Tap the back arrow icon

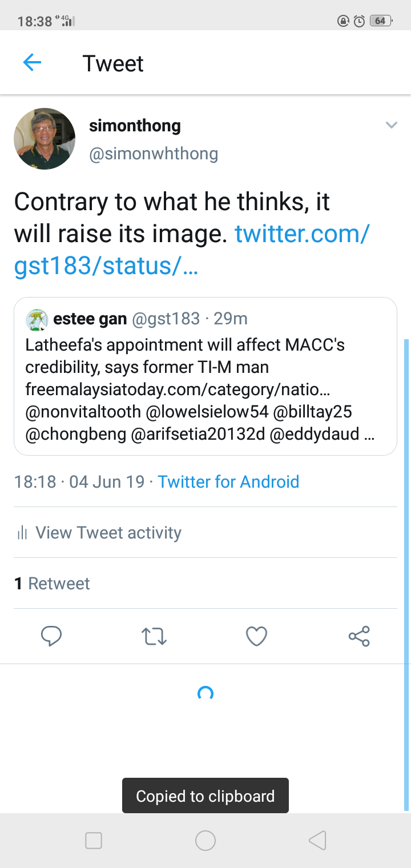click(x=32, y=62)
